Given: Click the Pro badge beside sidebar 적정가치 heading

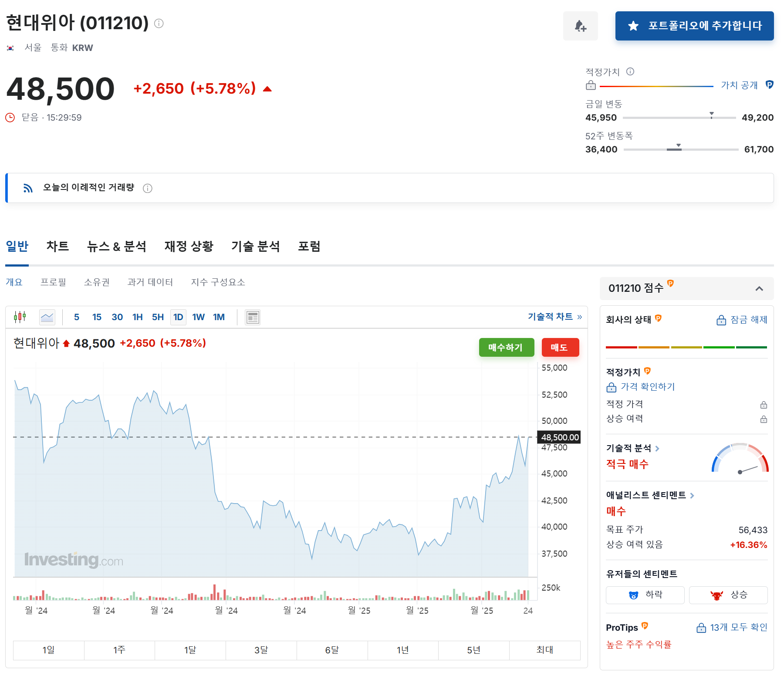Looking at the screenshot, I should tap(647, 371).
